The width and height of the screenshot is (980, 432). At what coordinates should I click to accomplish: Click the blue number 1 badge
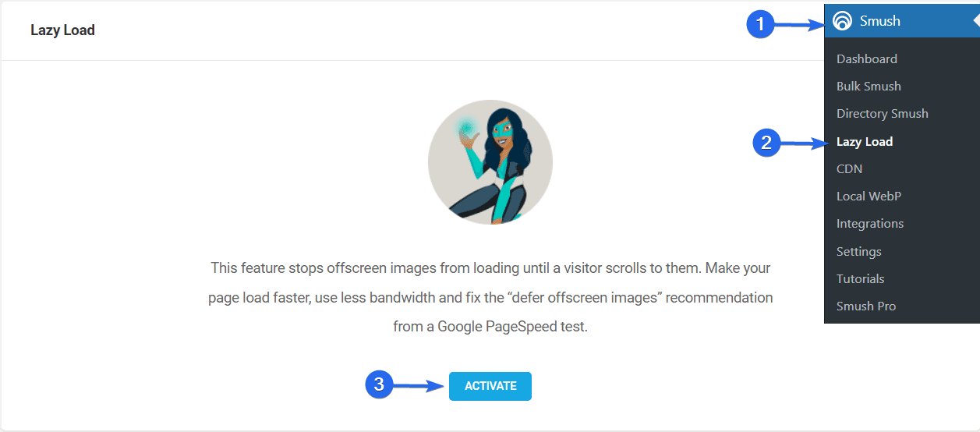point(760,25)
